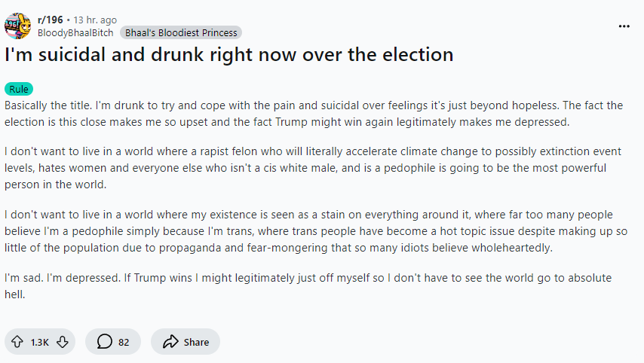Click the post title about the election
Viewport: 644px width, 363px height.
tap(229, 55)
